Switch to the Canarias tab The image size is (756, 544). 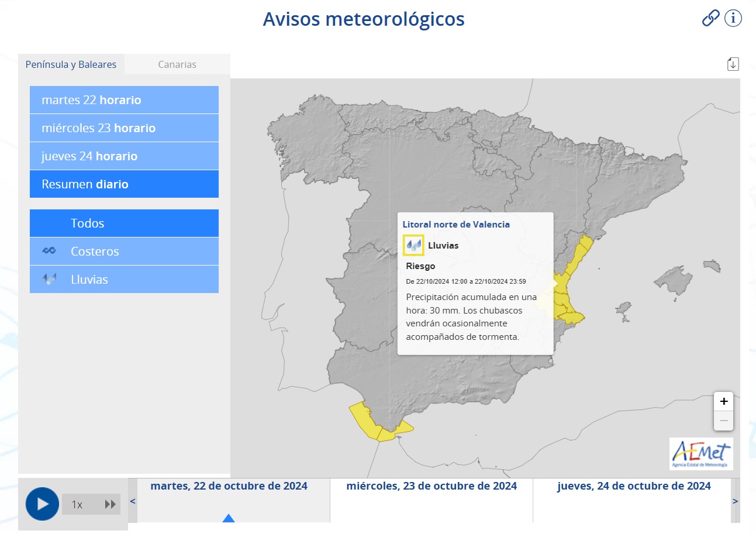point(177,64)
